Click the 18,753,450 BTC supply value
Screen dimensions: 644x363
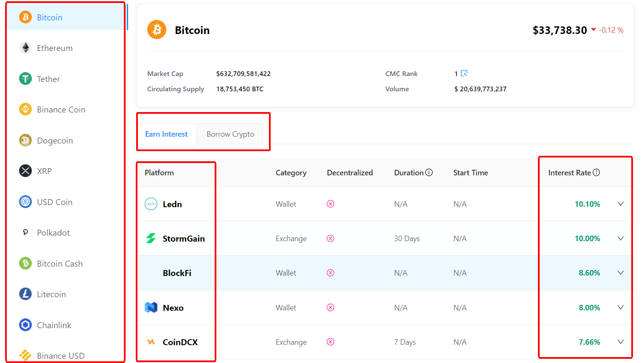click(x=240, y=89)
